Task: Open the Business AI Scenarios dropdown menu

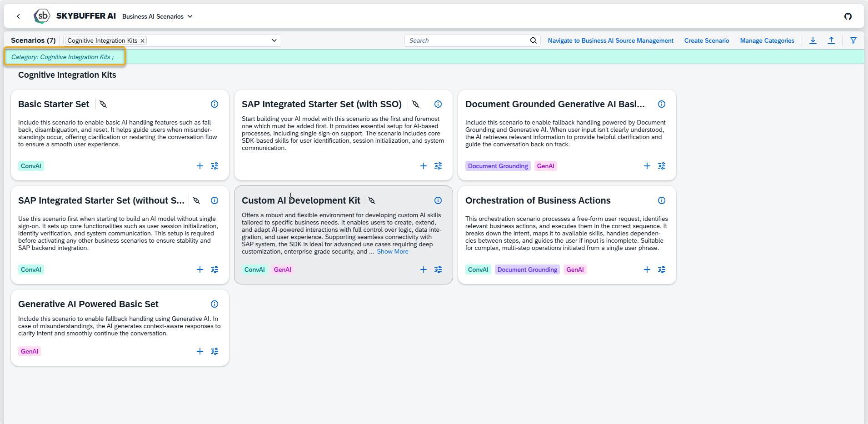Action: pos(157,16)
